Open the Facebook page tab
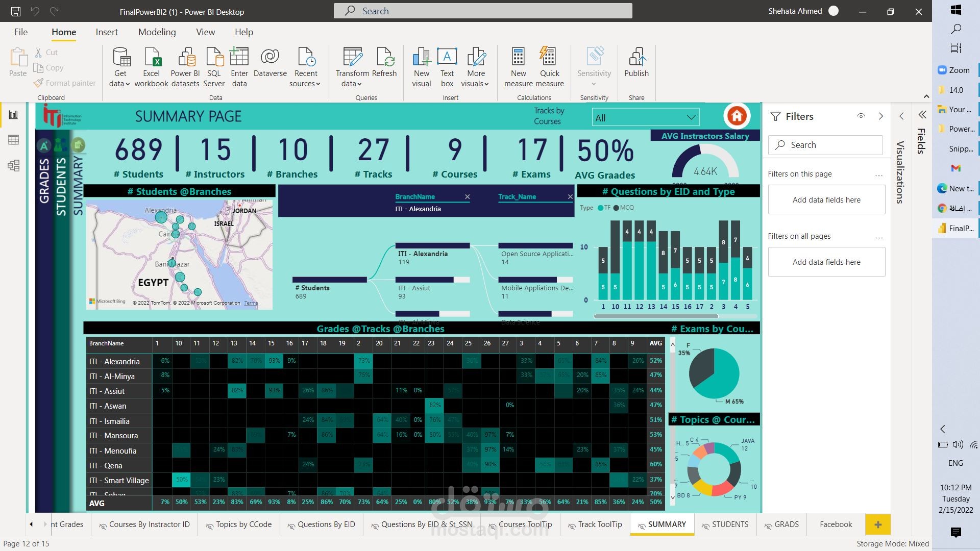980x551 pixels. click(836, 524)
